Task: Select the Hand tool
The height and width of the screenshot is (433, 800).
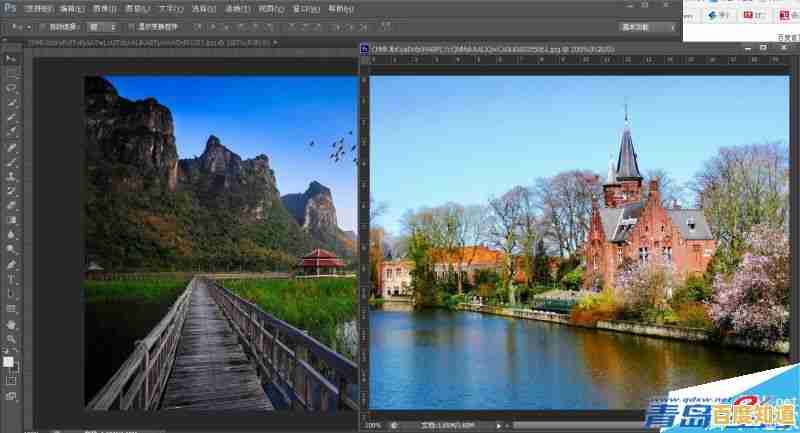Action: [x=12, y=324]
